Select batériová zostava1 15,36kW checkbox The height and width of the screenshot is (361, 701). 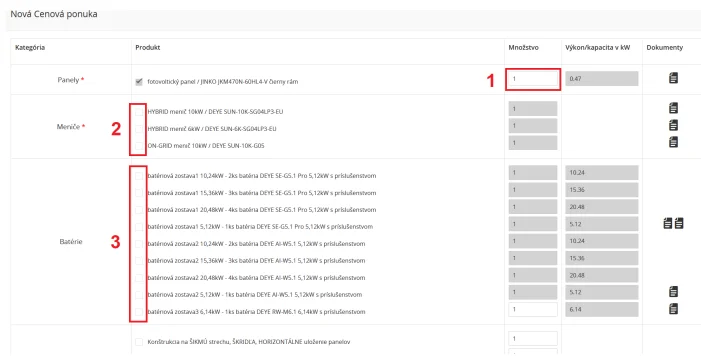pyautogui.click(x=139, y=193)
